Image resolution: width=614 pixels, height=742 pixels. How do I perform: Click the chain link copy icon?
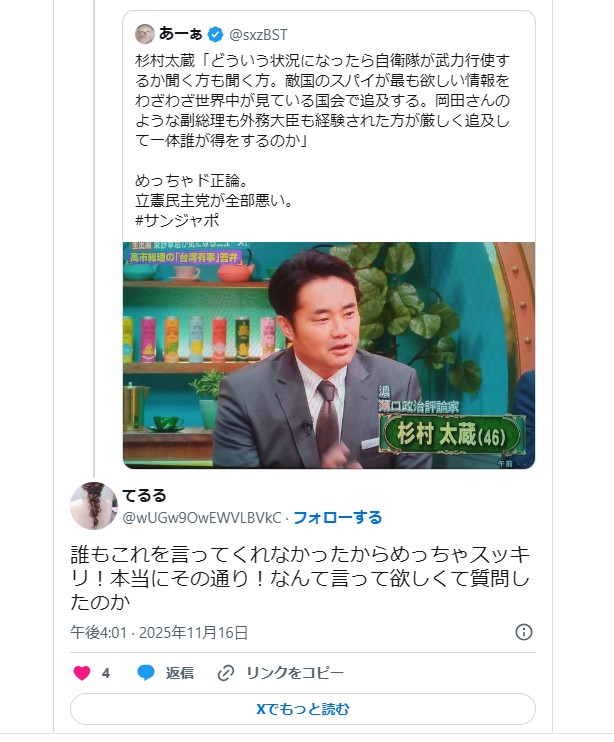pos(226,673)
